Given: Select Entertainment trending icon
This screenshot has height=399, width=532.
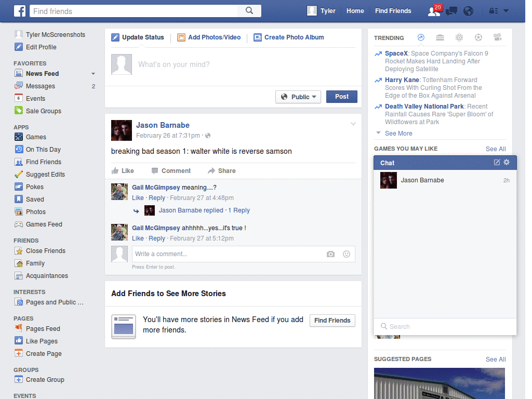Looking at the screenshot, I should [x=498, y=37].
